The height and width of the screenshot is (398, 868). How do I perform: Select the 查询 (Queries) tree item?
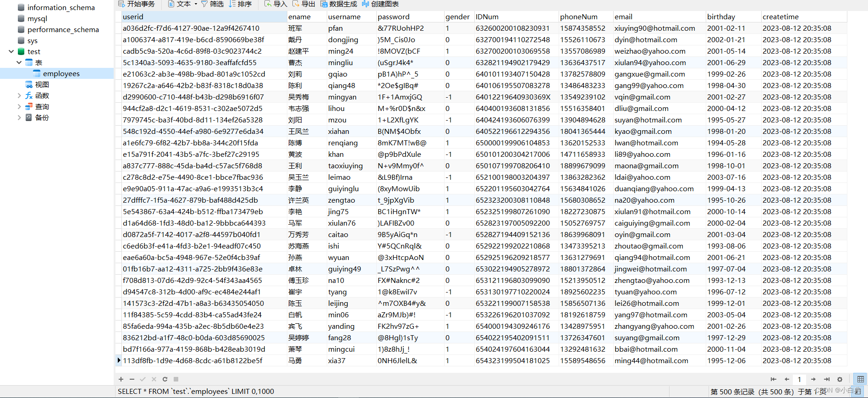click(42, 107)
